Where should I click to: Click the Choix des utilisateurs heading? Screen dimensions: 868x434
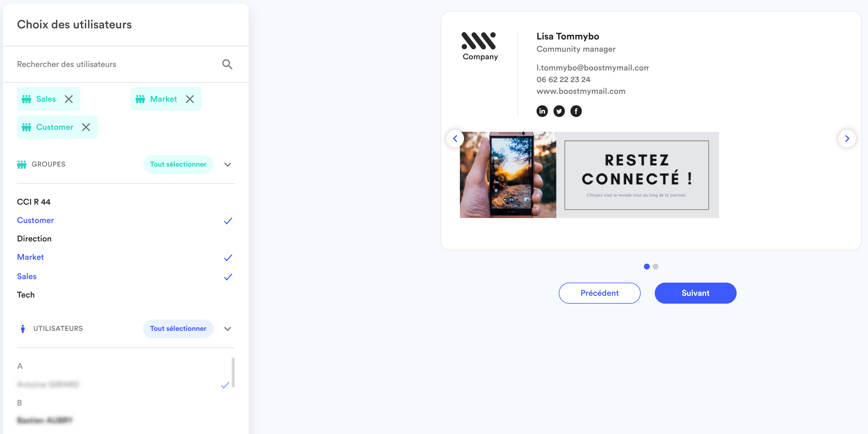[74, 25]
